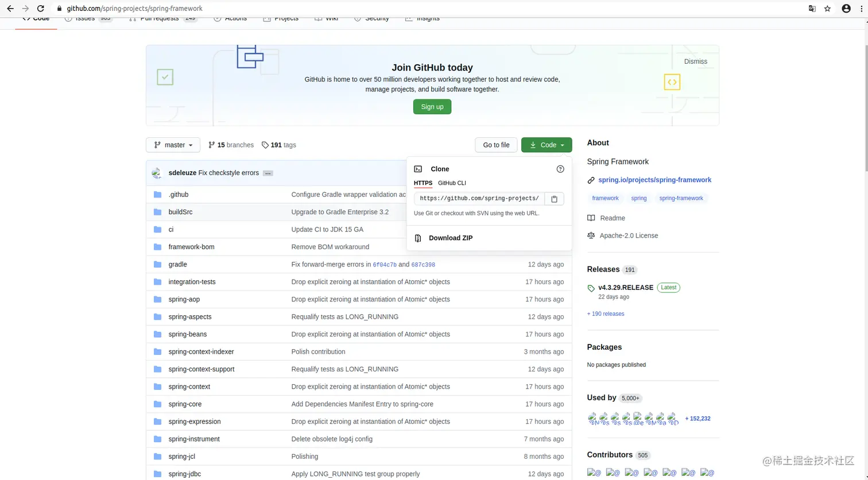Toggle the green Code dropdown button
The height and width of the screenshot is (480, 868).
[547, 145]
